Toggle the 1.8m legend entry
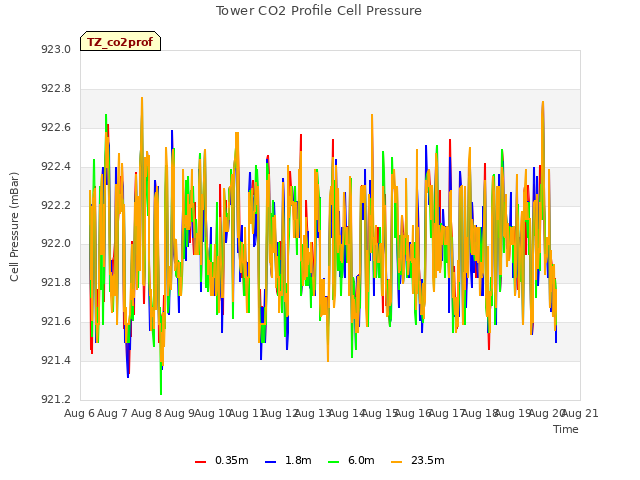Viewport: 640px width, 480px height. [288, 460]
